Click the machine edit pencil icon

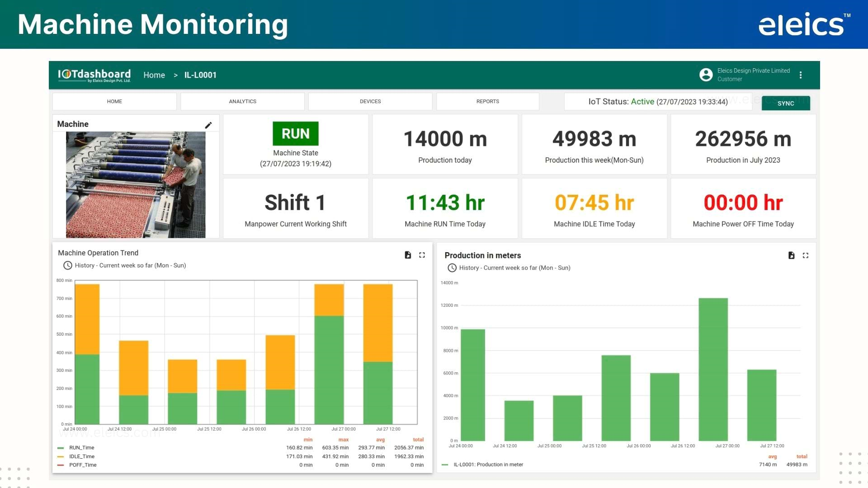(x=208, y=125)
